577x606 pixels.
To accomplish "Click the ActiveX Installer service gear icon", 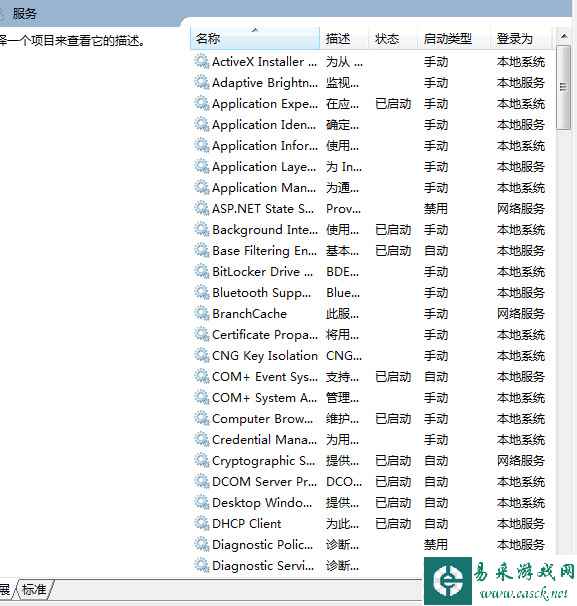I will (202, 61).
